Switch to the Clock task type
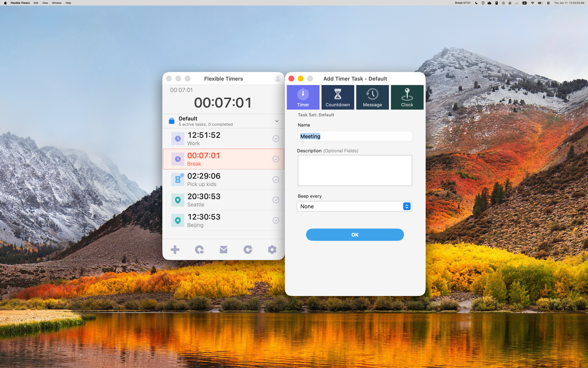588x368 pixels. tap(407, 97)
